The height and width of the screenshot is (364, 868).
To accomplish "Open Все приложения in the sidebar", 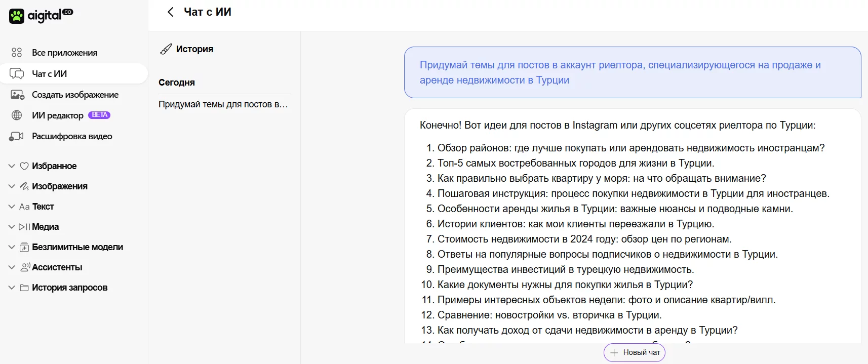I will click(x=64, y=53).
